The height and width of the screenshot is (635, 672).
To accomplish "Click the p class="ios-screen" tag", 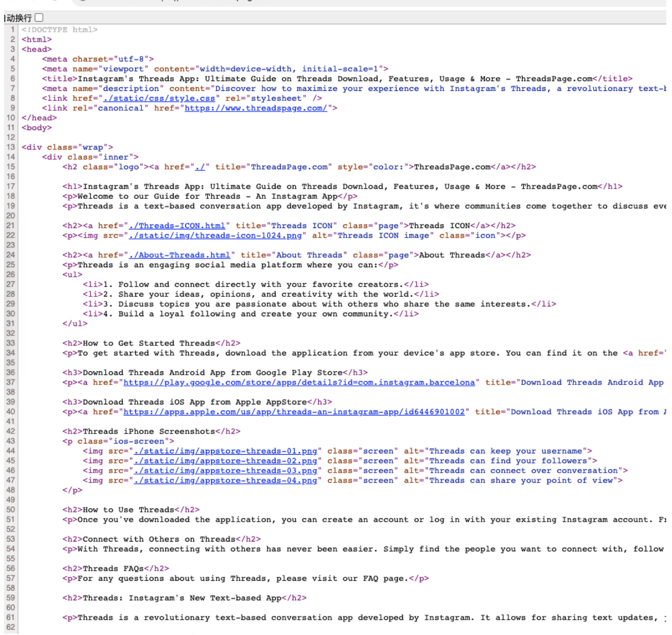I will 118,441.
